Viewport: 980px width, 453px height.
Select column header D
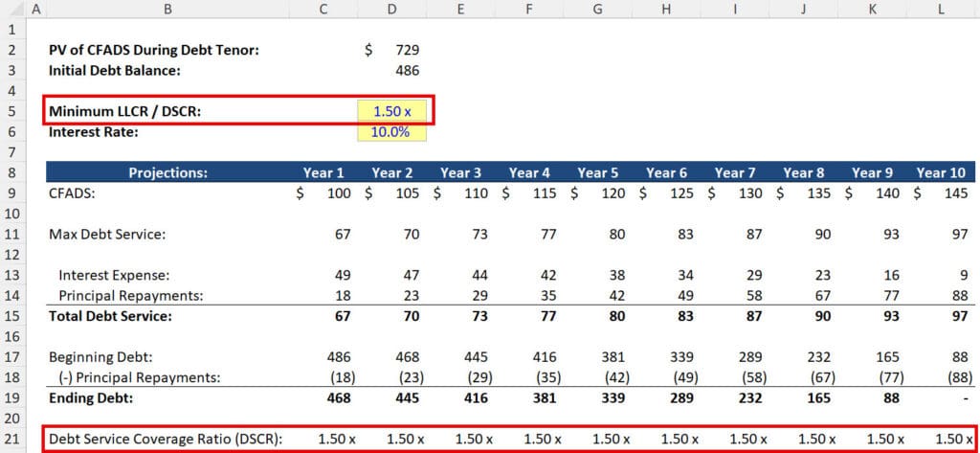pos(391,10)
